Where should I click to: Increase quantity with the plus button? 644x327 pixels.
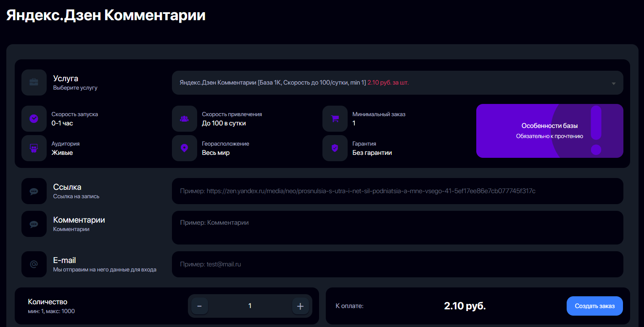click(301, 306)
